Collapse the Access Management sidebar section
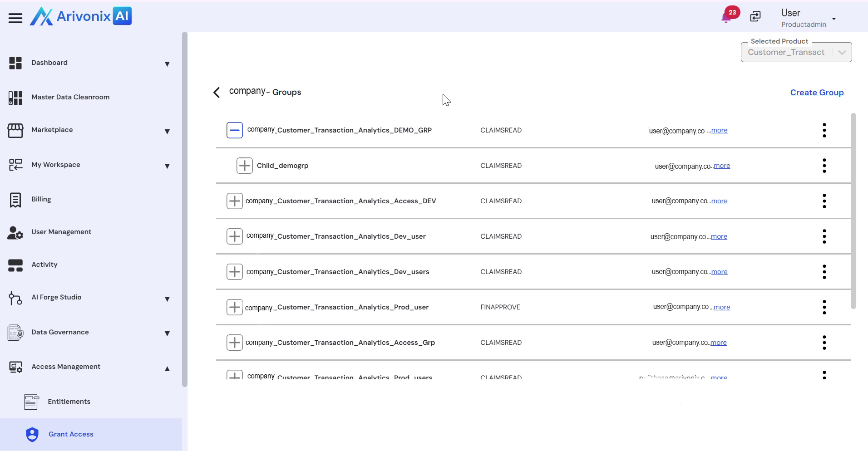The width and height of the screenshot is (868, 451). click(x=167, y=368)
